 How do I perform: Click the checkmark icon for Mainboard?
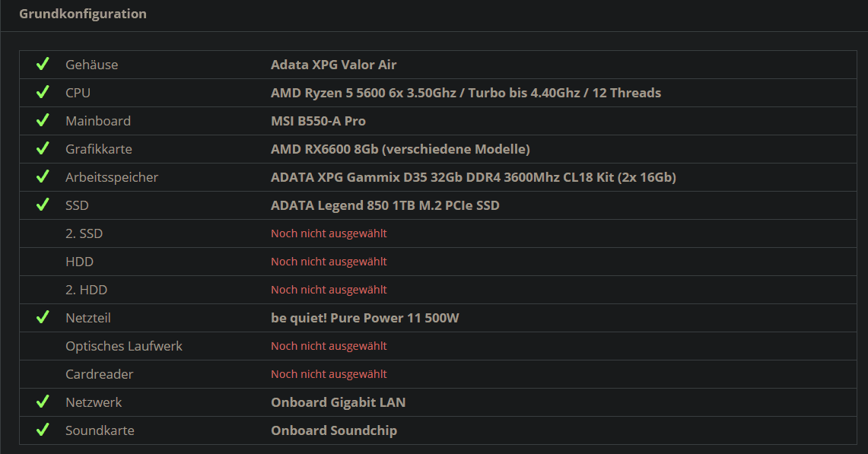pos(43,121)
